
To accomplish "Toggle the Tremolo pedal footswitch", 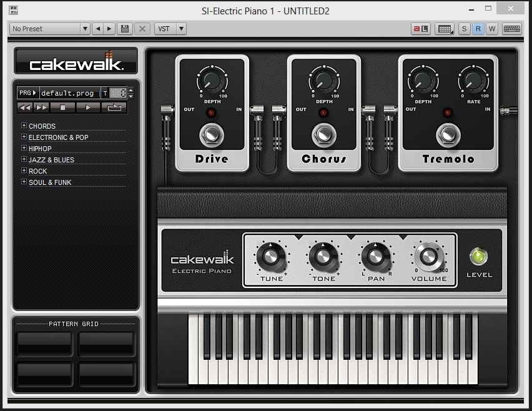I will coord(448,135).
